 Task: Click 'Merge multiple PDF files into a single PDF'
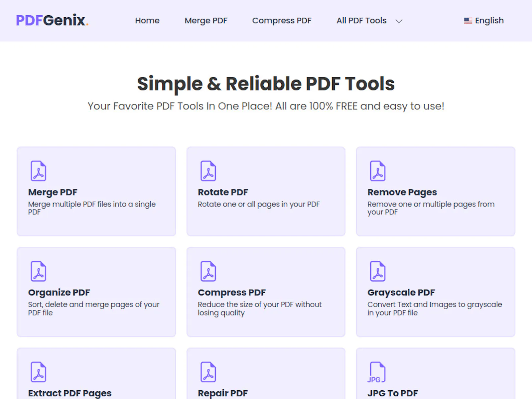click(92, 208)
